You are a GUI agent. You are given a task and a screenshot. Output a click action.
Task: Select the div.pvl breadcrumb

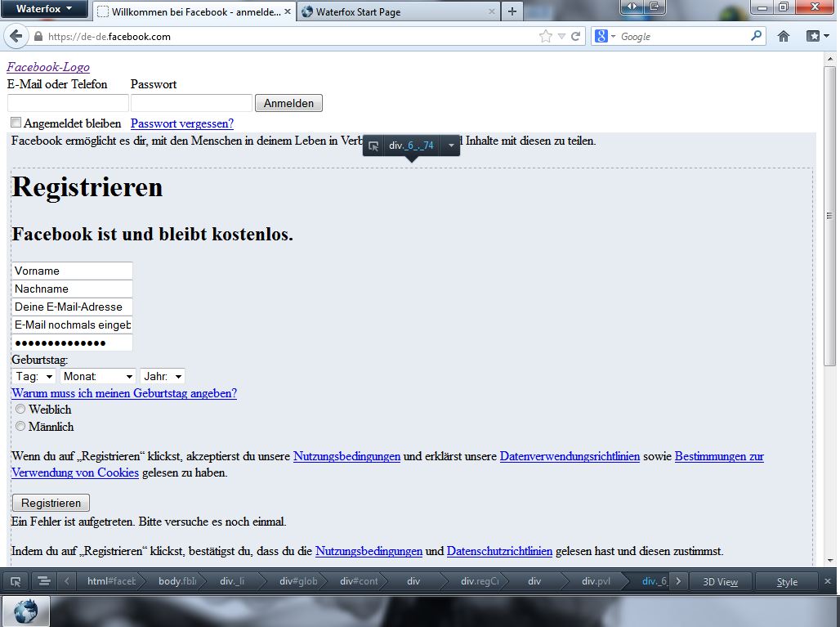point(596,581)
